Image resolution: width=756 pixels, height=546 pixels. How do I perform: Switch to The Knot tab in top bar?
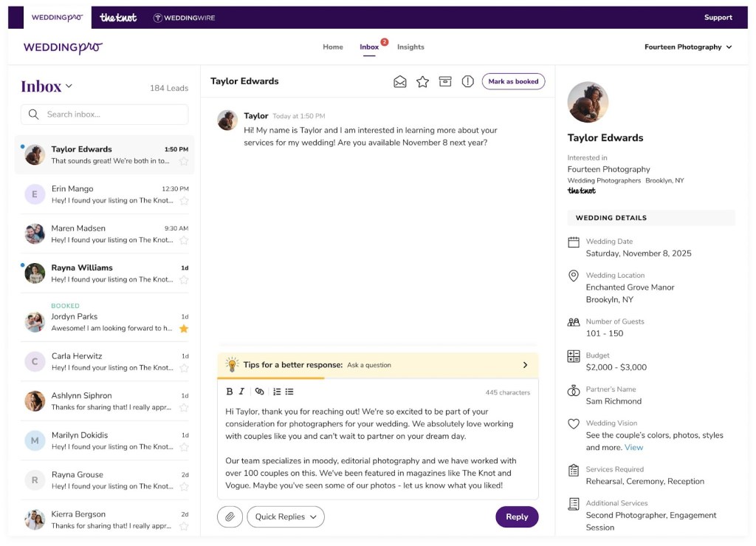coord(118,18)
